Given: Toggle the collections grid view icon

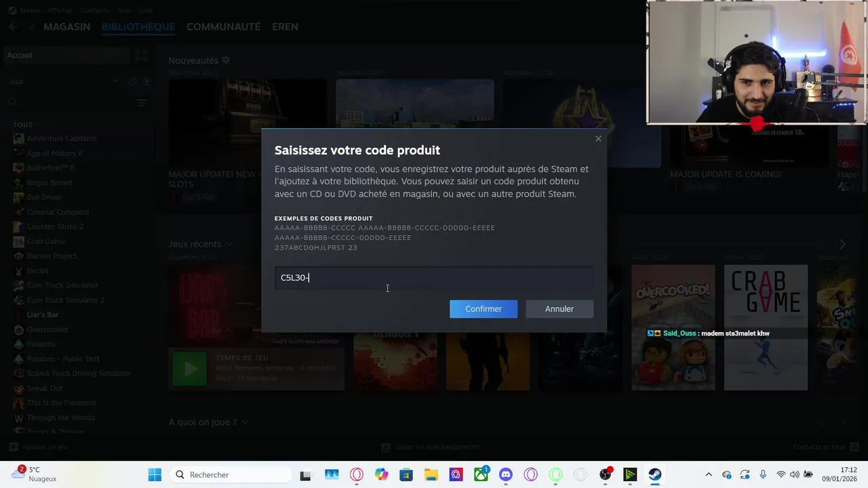Looking at the screenshot, I should pyautogui.click(x=142, y=56).
